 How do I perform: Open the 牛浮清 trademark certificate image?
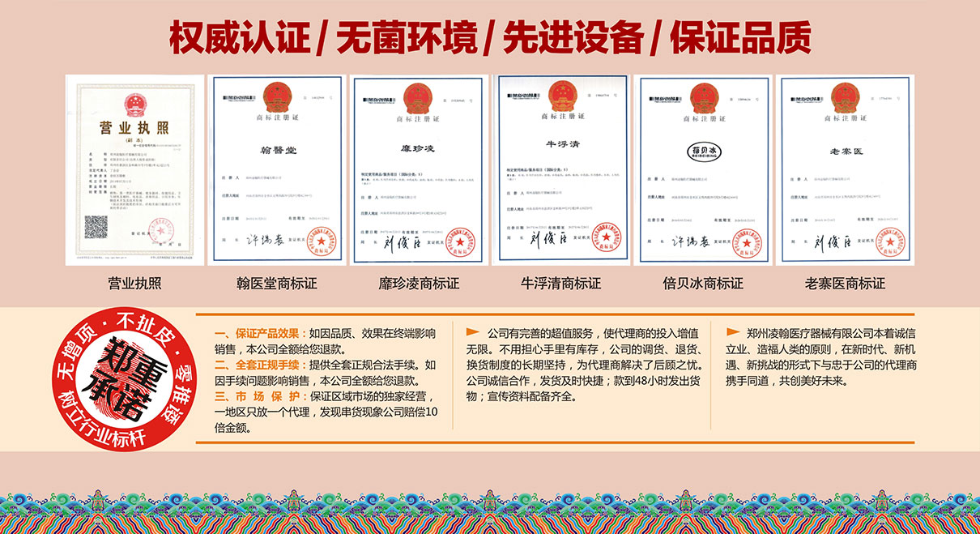click(560, 169)
